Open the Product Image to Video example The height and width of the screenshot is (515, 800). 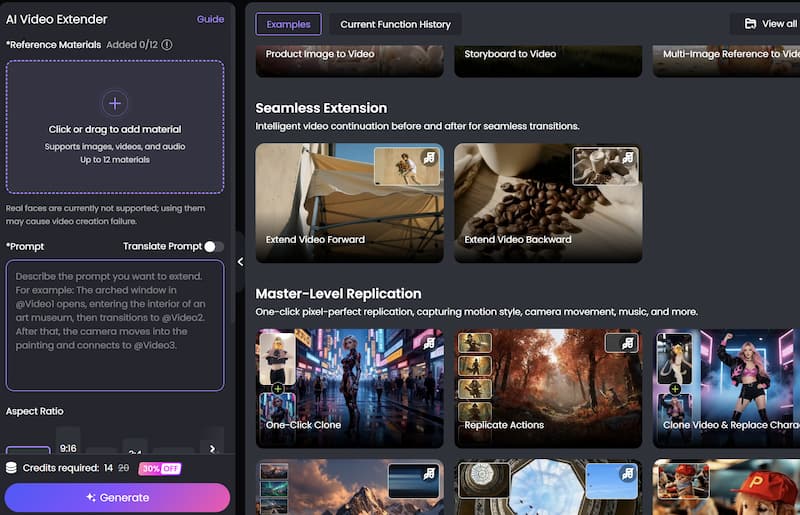tap(349, 61)
